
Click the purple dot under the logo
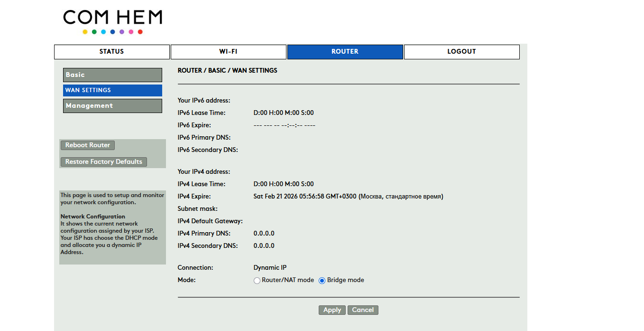click(x=122, y=32)
